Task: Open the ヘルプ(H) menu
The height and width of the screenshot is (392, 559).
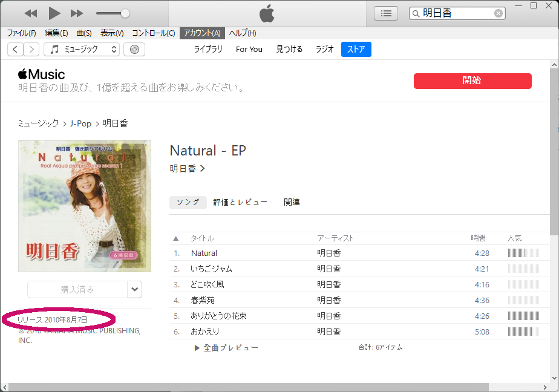Action: 243,33
